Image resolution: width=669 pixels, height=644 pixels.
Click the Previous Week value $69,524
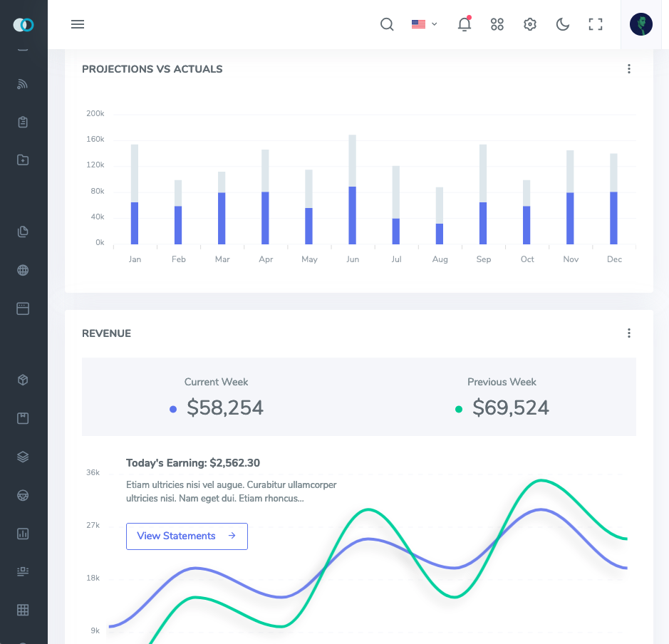(x=511, y=407)
